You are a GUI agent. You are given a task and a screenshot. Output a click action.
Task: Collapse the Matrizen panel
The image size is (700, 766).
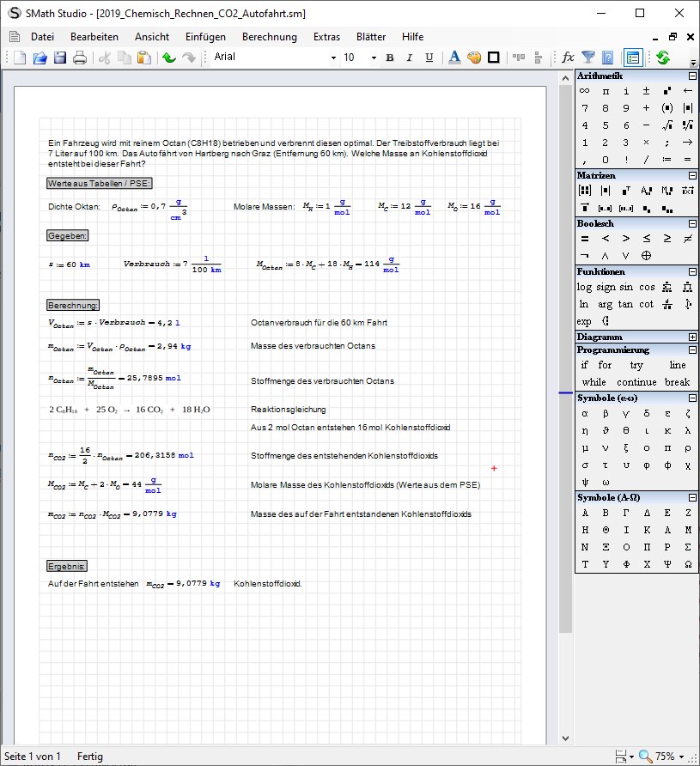coord(692,175)
